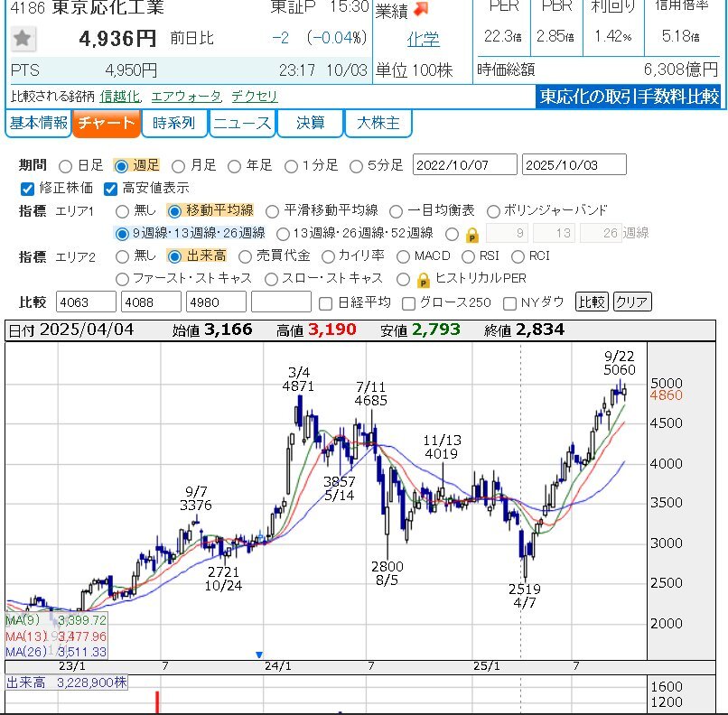The width and height of the screenshot is (728, 715).
Task: Toggle NYダウ comparison checkbox
Action: pos(509,304)
